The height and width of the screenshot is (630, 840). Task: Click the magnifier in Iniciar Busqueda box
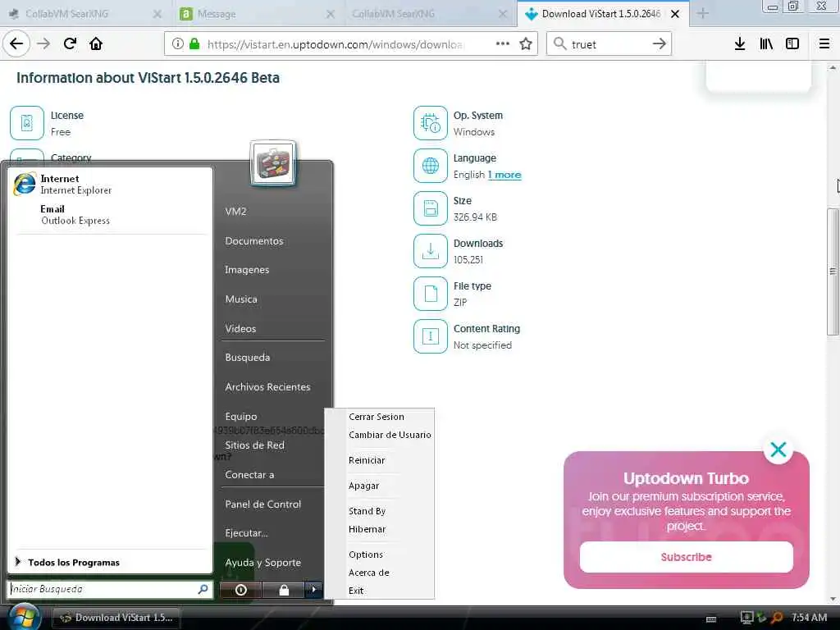[x=203, y=589]
